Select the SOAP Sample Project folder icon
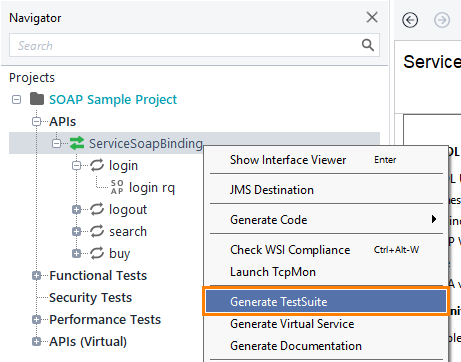This screenshot has height=362, width=461. pos(37,99)
